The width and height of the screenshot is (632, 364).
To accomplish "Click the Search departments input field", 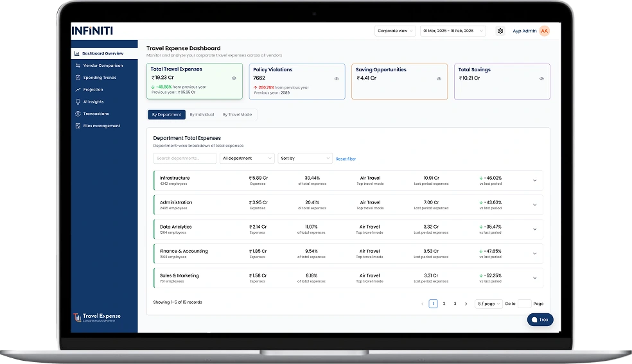I will point(184,159).
